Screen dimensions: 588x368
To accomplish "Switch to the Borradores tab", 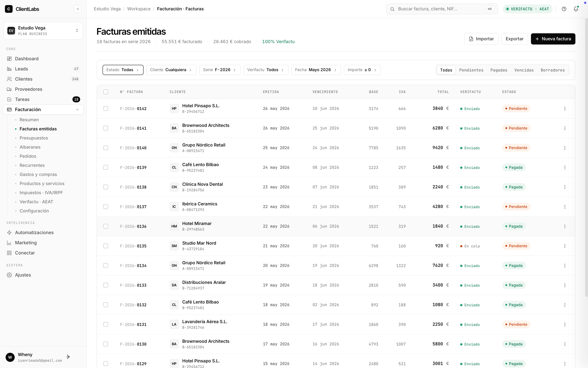I will pyautogui.click(x=552, y=70).
